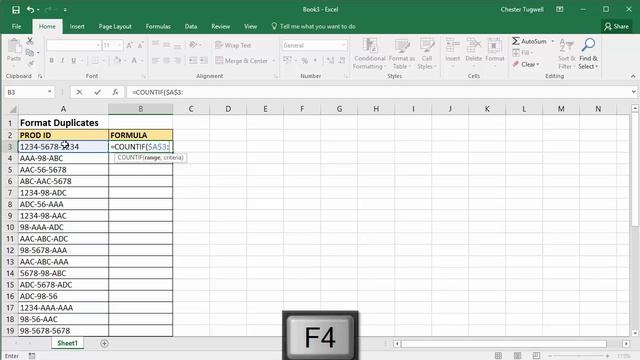Click Ribbon Display Options icon in title bar
This screenshot has width=640, height=360.
[560, 9]
